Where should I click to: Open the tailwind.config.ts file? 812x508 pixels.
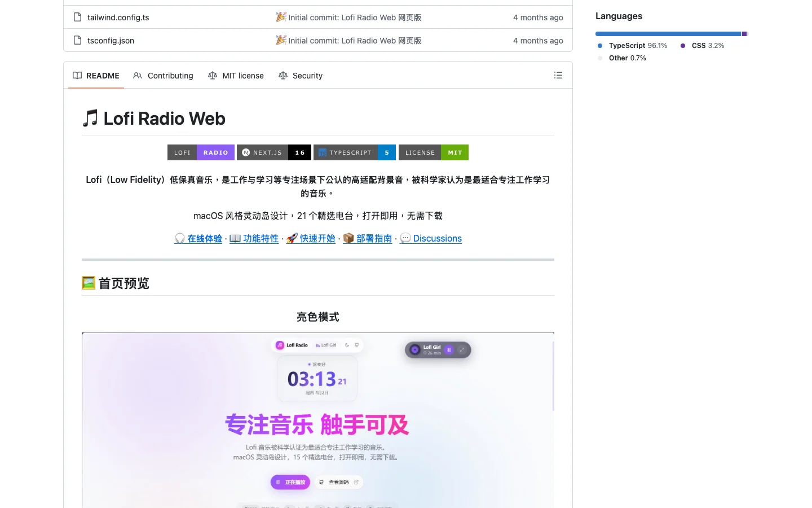(118, 17)
